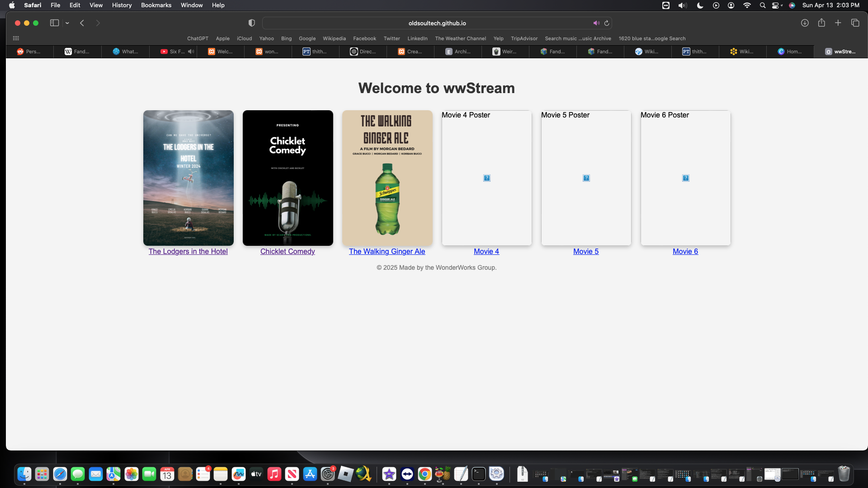Screen dimensions: 868x488
Task: Switch to the 'Archi...' tab
Action: (x=458, y=52)
